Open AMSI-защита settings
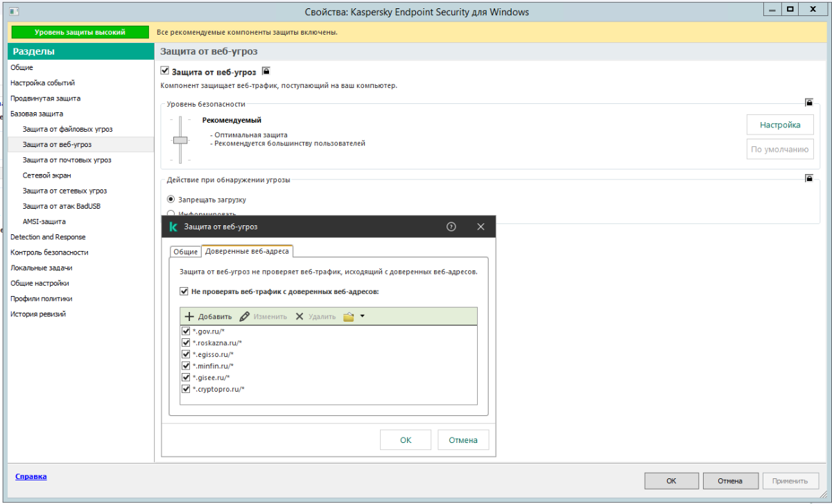832x504 pixels. click(44, 222)
